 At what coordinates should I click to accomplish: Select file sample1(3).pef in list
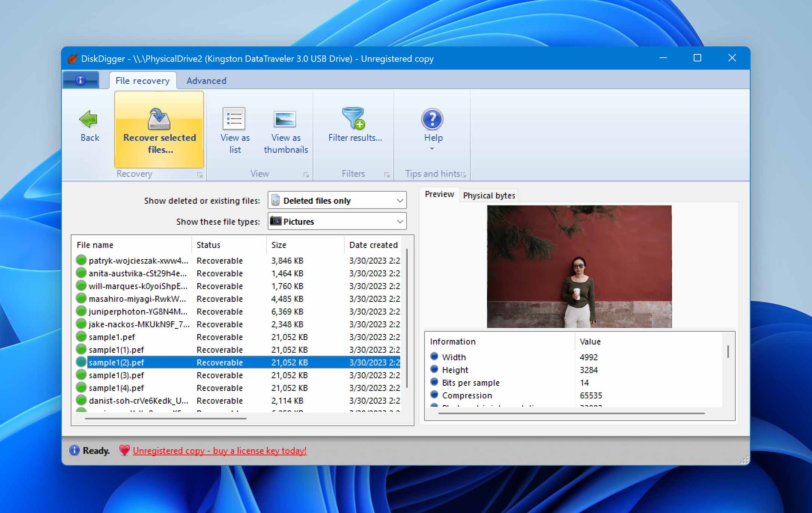pos(116,375)
